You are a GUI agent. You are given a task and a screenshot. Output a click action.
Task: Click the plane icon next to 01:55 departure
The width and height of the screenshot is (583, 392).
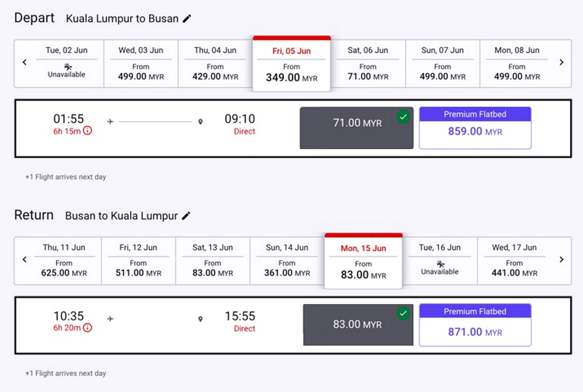click(x=110, y=122)
